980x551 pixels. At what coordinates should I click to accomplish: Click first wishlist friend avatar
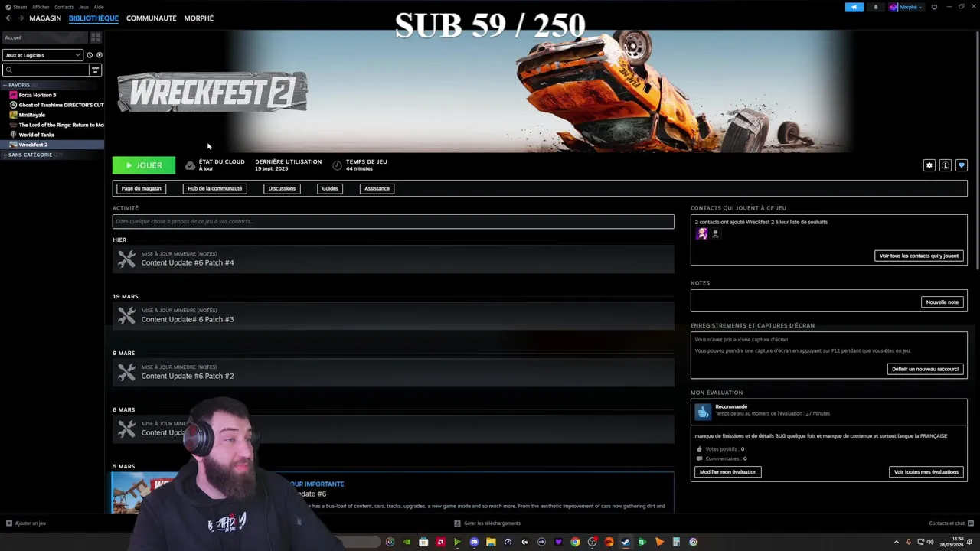(x=702, y=234)
